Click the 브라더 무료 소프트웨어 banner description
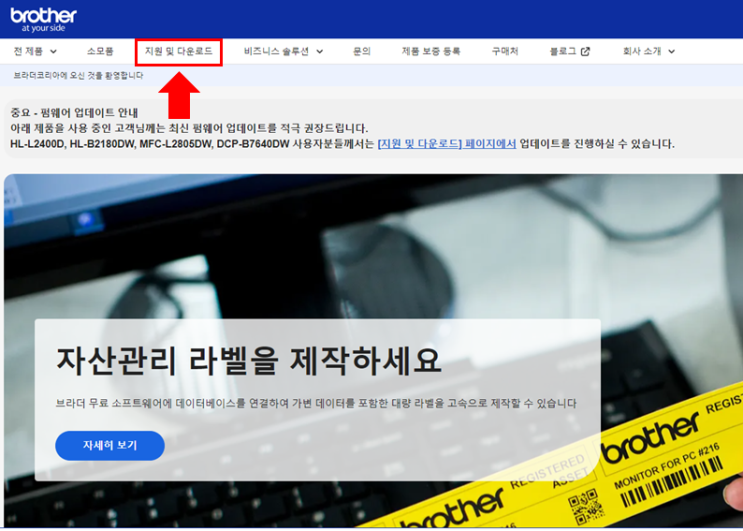Image resolution: width=743 pixels, height=531 pixels. pyautogui.click(x=316, y=403)
